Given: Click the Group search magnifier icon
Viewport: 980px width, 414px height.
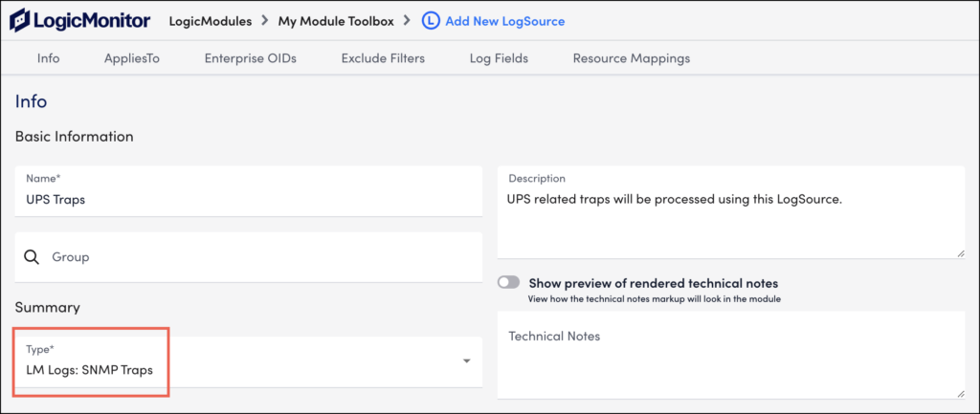Looking at the screenshot, I should click(32, 257).
